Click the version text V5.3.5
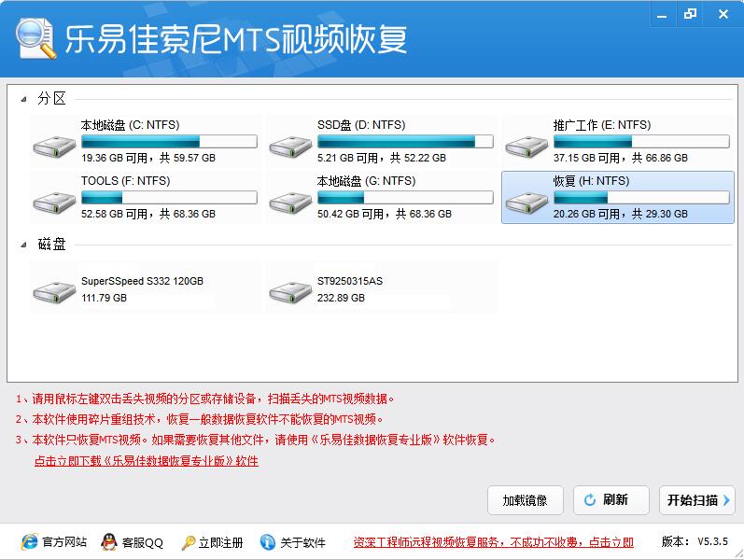 click(712, 541)
